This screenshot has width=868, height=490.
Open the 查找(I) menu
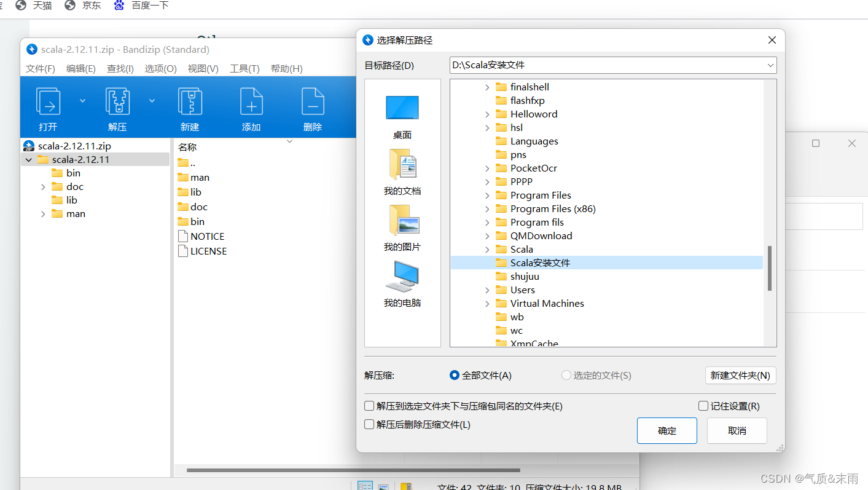[120, 68]
